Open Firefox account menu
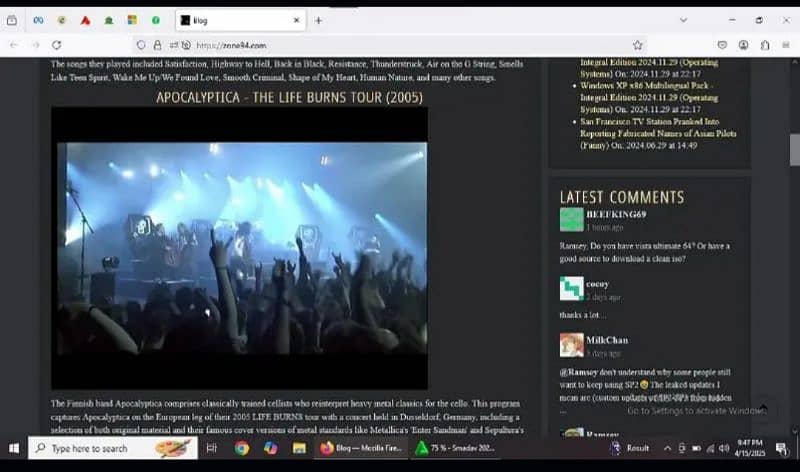The image size is (800, 472). (743, 45)
